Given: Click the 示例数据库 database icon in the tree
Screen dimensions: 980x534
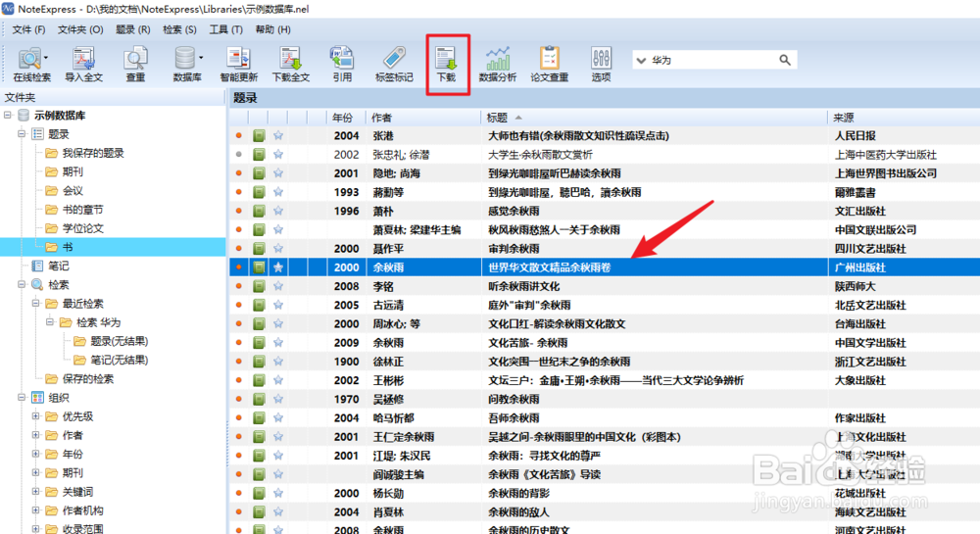Looking at the screenshot, I should click(x=24, y=115).
